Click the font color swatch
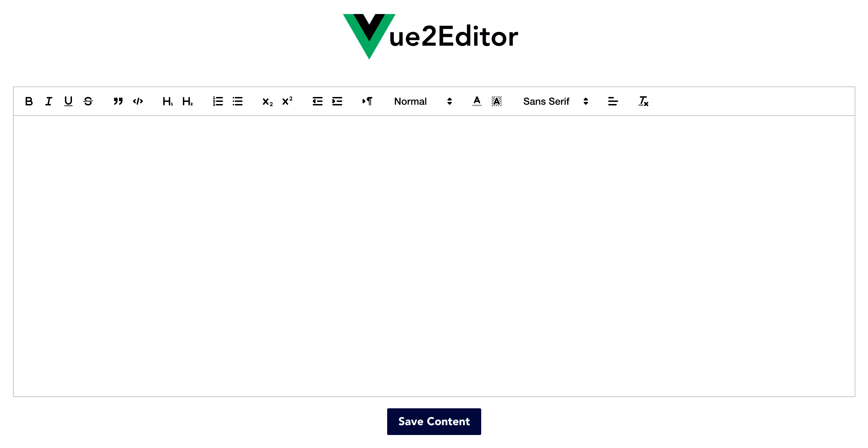The height and width of the screenshot is (448, 868). [477, 101]
